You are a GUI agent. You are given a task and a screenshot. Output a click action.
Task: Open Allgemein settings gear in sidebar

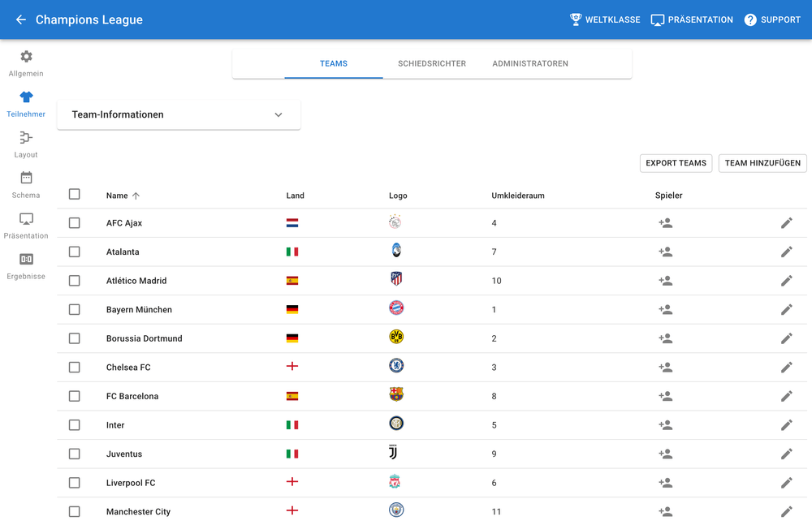pos(26,57)
